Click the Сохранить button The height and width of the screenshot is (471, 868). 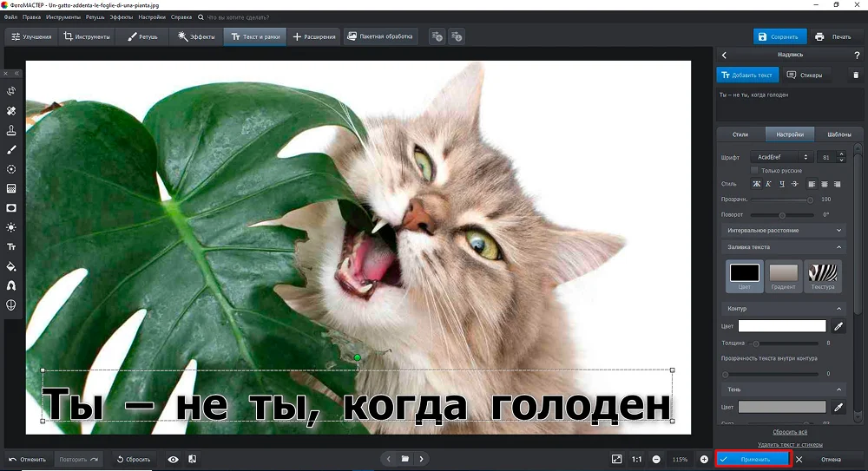(x=779, y=36)
